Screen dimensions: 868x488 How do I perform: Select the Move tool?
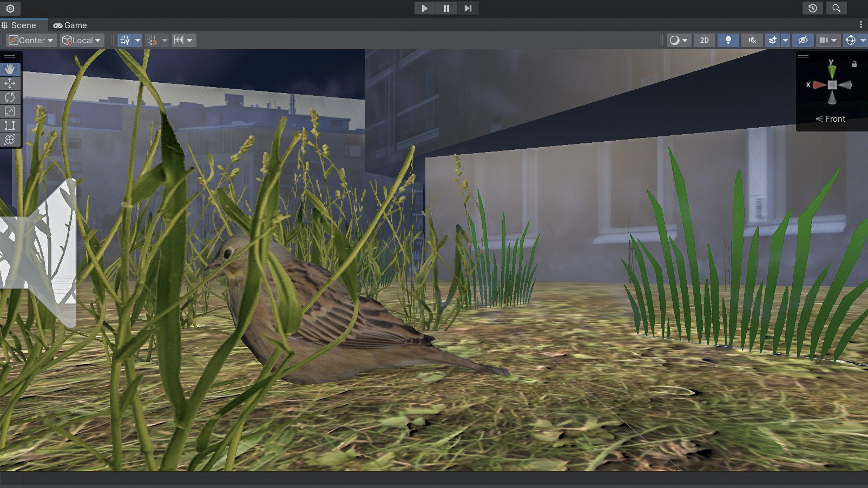[x=10, y=83]
